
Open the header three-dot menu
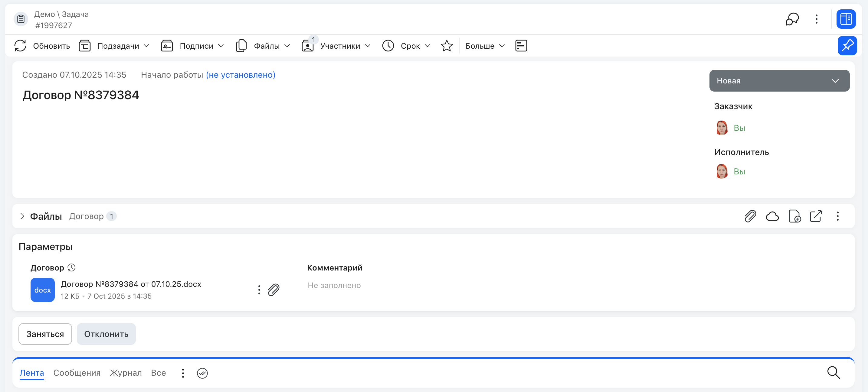pyautogui.click(x=816, y=19)
